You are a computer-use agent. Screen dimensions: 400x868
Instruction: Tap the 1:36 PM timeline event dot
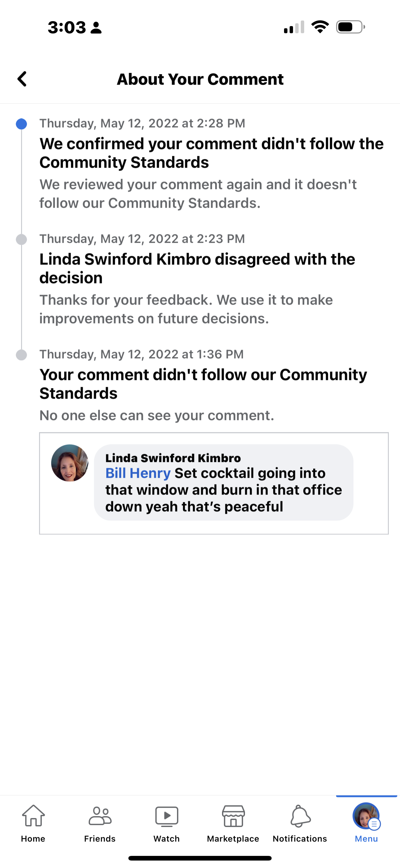pos(21,355)
